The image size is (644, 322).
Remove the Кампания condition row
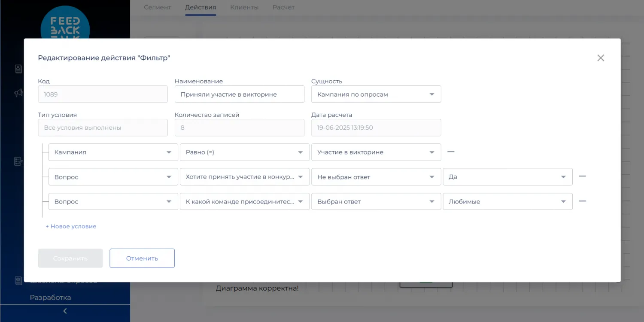(x=451, y=152)
